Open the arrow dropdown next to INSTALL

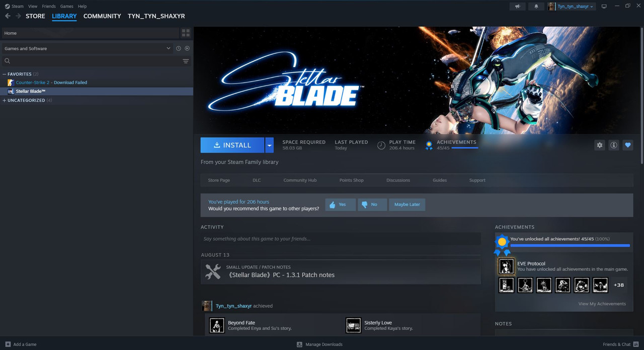coord(269,145)
